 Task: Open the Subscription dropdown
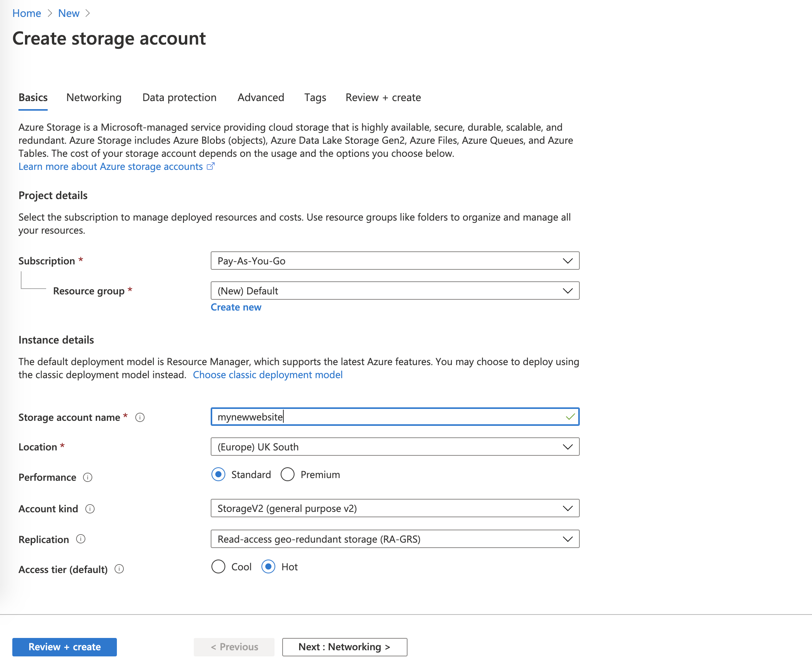[x=395, y=261]
